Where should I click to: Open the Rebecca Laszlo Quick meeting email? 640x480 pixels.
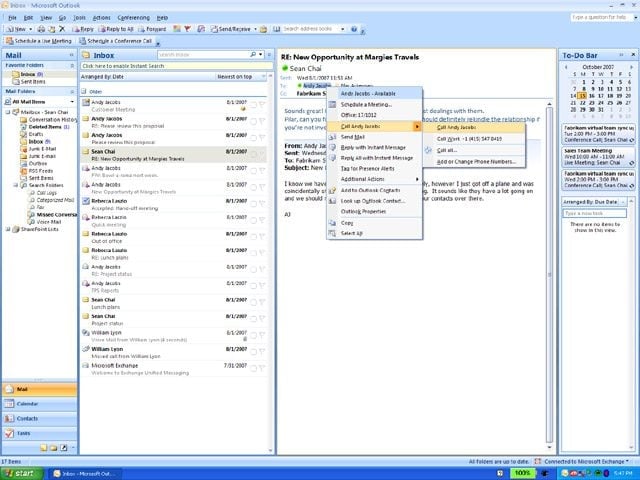pos(173,221)
